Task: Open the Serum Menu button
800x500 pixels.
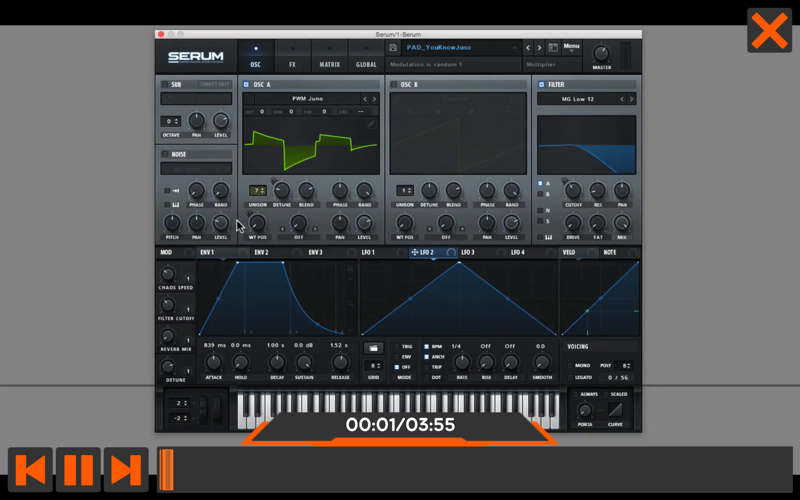Action: click(571, 47)
